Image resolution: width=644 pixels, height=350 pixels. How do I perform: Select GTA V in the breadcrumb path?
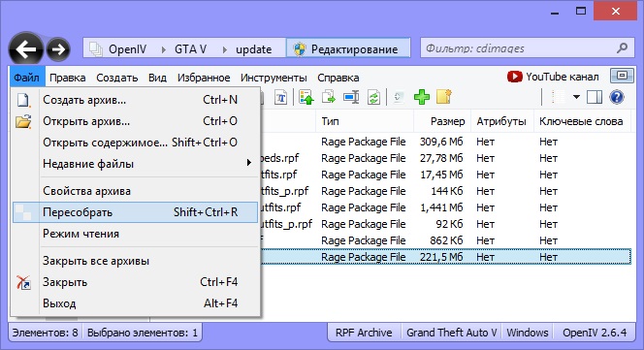coord(190,49)
